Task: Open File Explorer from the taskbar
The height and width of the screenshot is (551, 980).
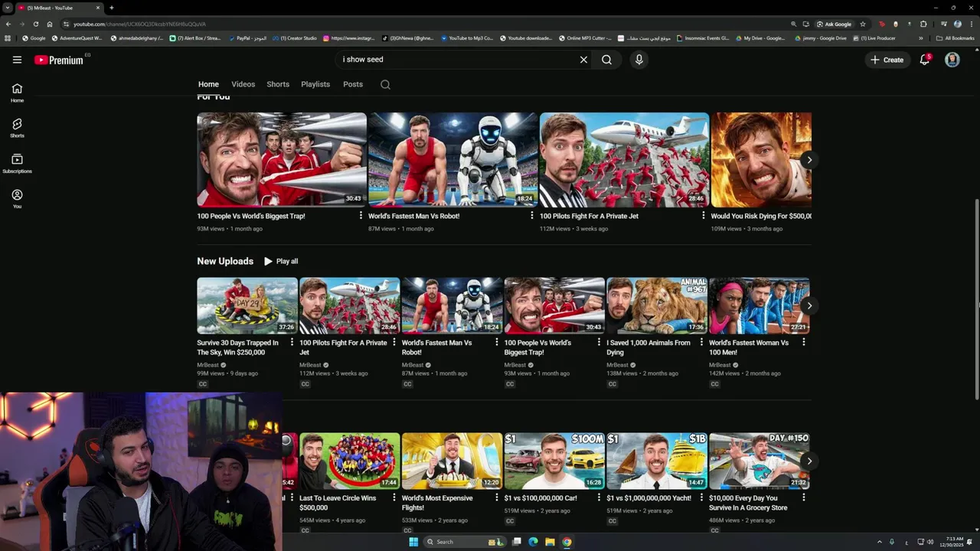Action: coord(550,542)
